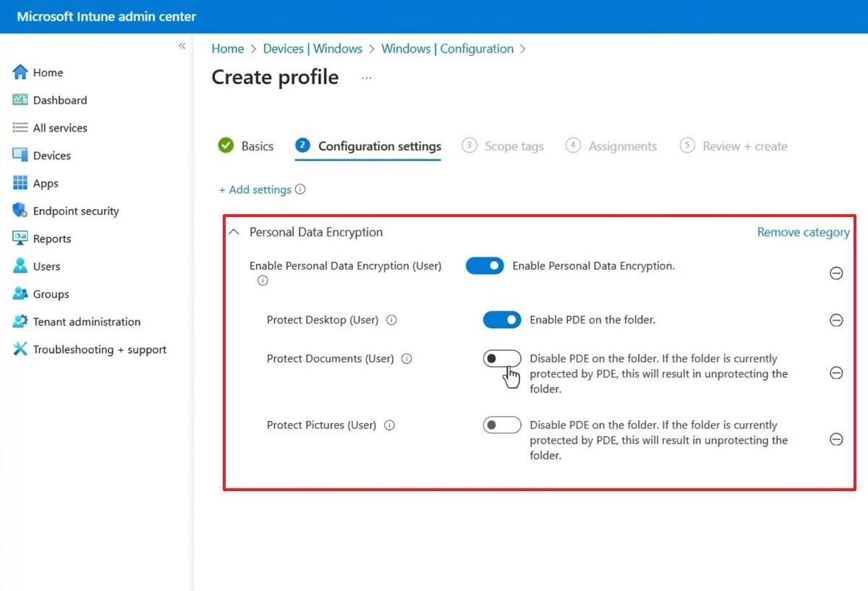Open the Configuration settings tab
The height and width of the screenshot is (591, 868).
click(379, 145)
